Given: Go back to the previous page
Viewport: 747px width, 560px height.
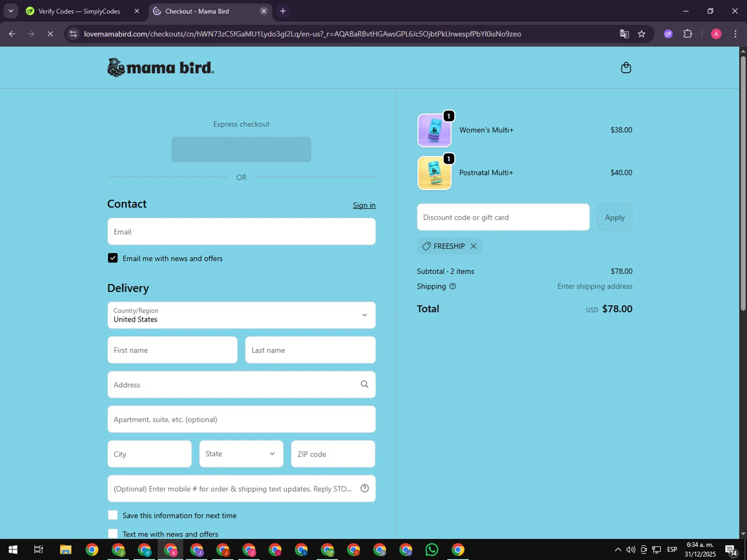Looking at the screenshot, I should [x=12, y=34].
